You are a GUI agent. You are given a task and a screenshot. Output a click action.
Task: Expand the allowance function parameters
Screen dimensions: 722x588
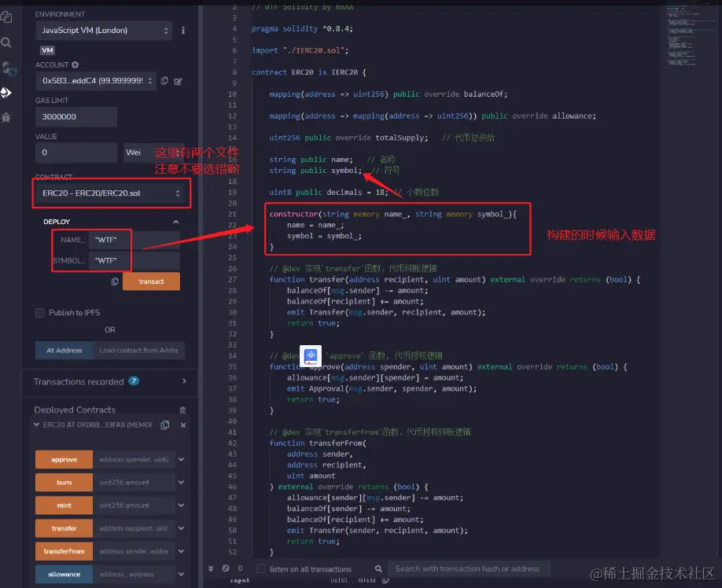tap(182, 574)
